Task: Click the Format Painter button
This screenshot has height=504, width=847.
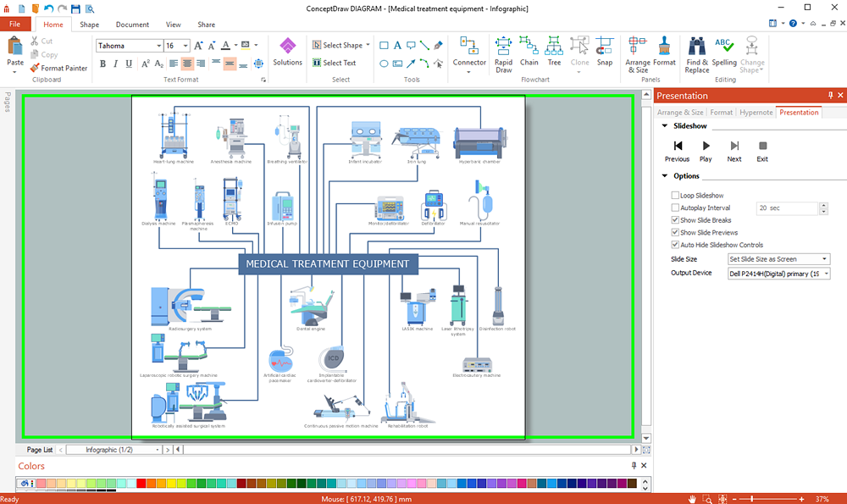Action: pos(59,68)
